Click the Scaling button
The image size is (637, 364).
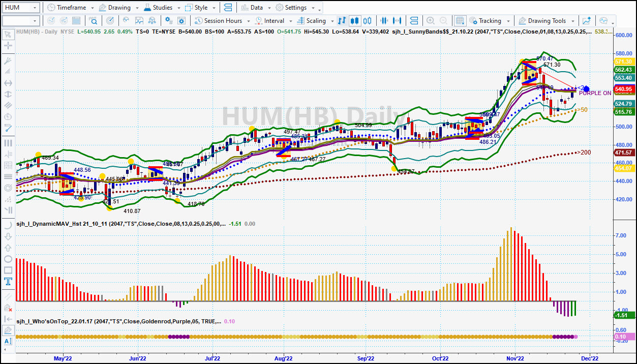[x=311, y=21]
